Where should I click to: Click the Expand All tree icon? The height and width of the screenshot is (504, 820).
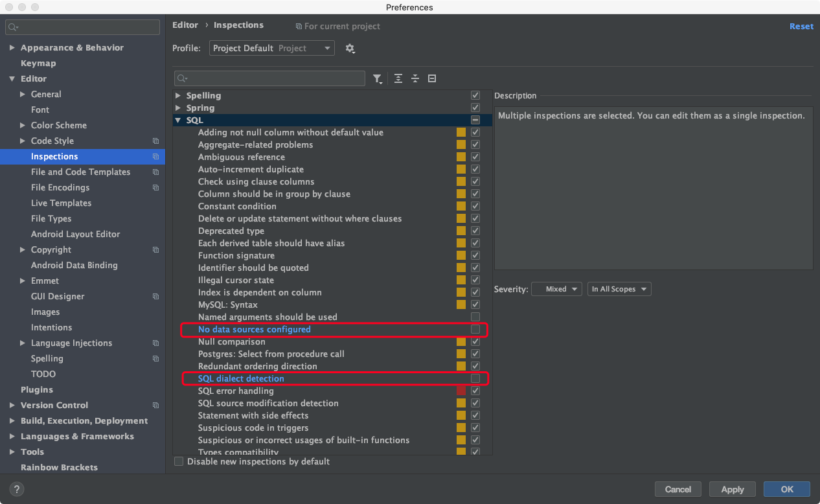click(398, 78)
